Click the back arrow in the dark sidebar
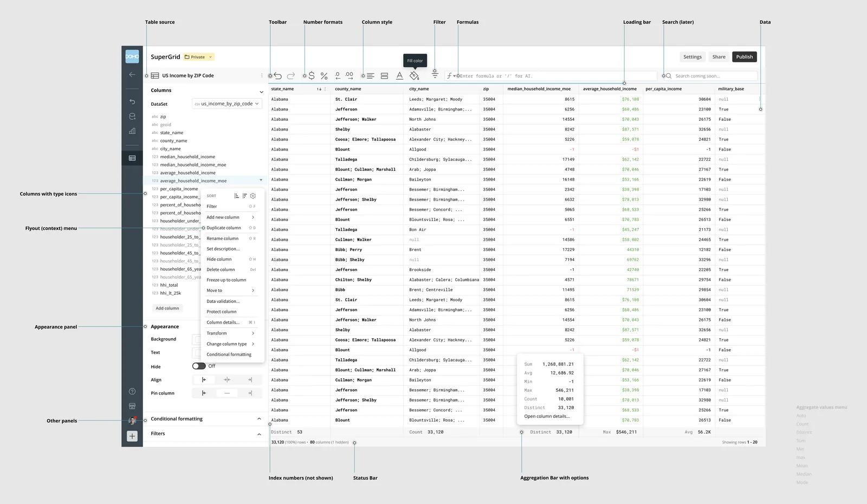This screenshot has width=867, height=504. [x=132, y=74]
